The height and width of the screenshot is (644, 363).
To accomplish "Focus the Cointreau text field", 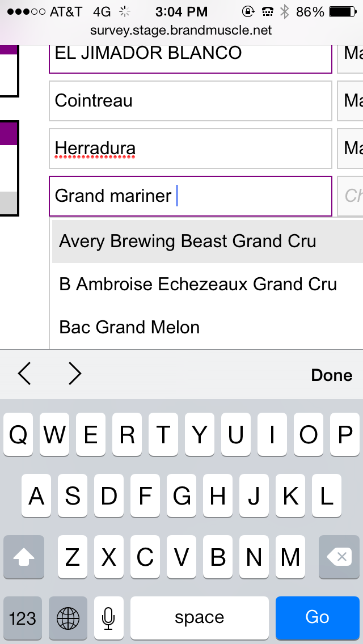I will [191, 101].
